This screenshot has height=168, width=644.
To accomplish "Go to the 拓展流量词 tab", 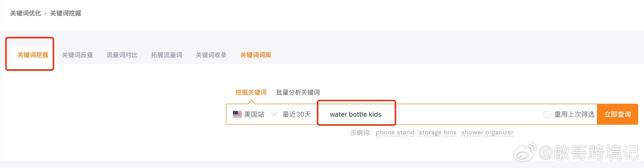I will [x=167, y=55].
